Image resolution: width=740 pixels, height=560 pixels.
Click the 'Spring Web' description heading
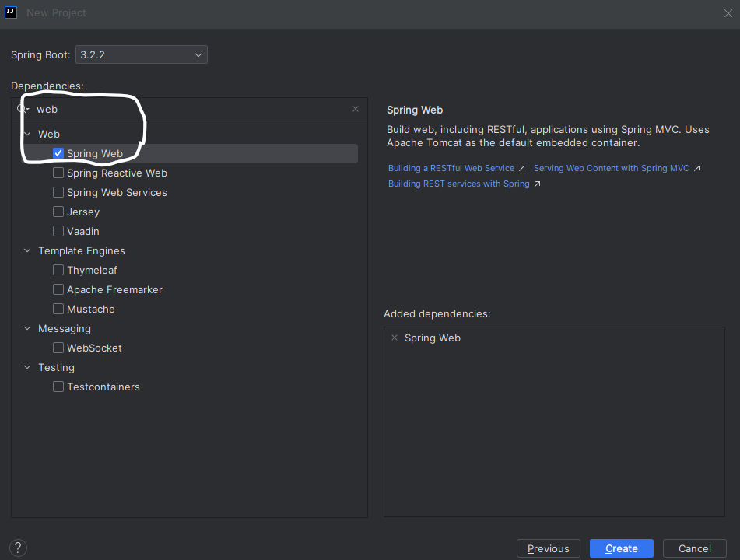tap(415, 110)
